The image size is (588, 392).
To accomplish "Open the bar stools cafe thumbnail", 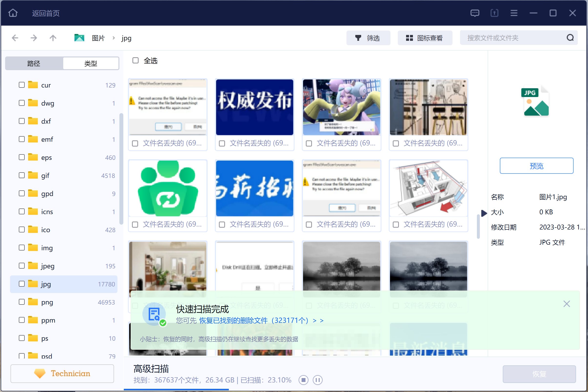I will click(x=428, y=107).
